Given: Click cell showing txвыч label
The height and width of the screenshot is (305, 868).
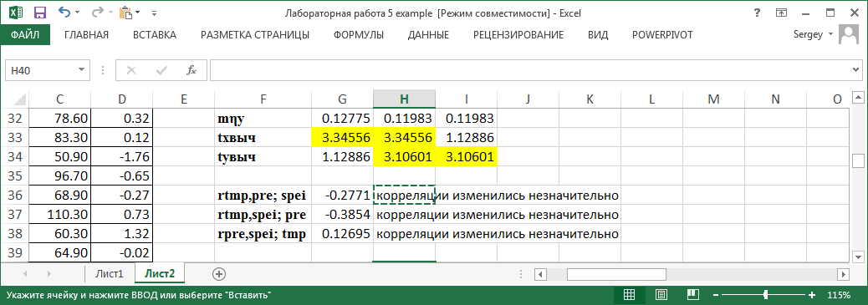Looking at the screenshot, I should [x=263, y=137].
